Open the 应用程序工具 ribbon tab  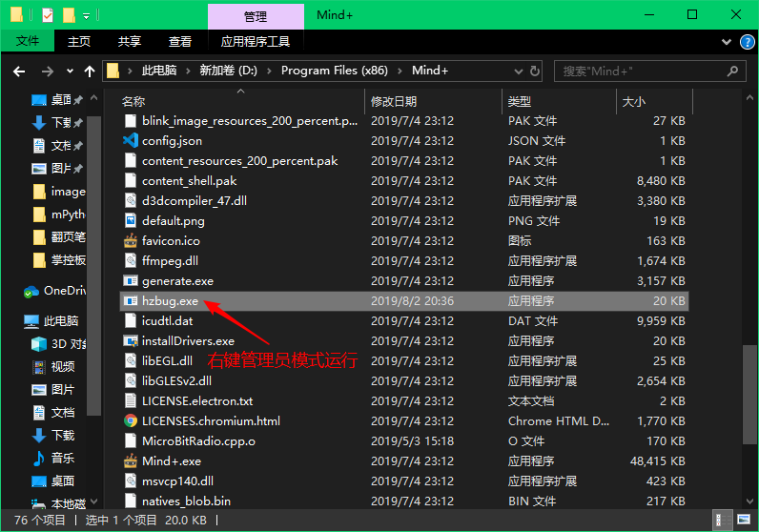[256, 41]
